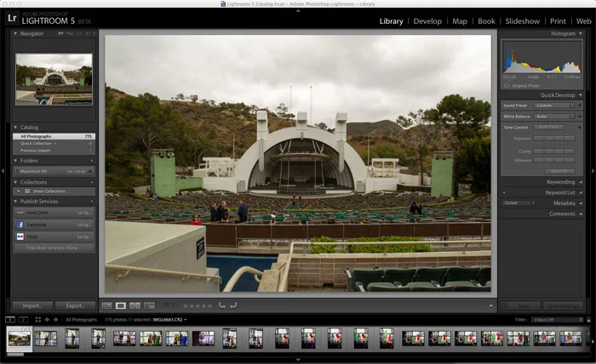This screenshot has width=596, height=364.
Task: Click the Lr application logo
Action: point(12,18)
